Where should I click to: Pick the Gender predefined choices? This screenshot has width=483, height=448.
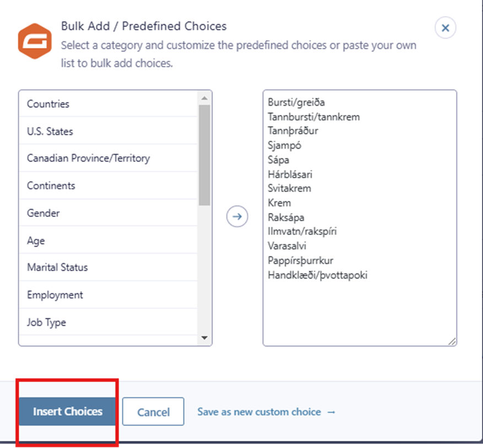[44, 213]
